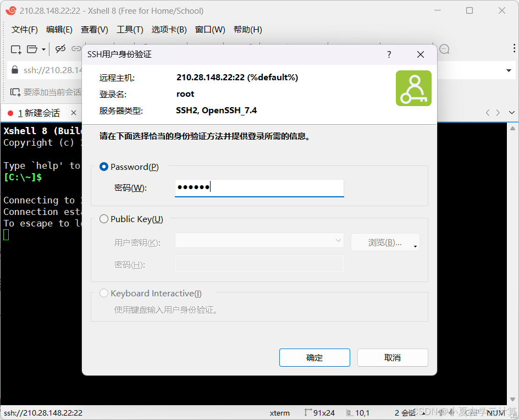Close the 新建会话 tab
The height and width of the screenshot is (420, 519).
(74, 113)
